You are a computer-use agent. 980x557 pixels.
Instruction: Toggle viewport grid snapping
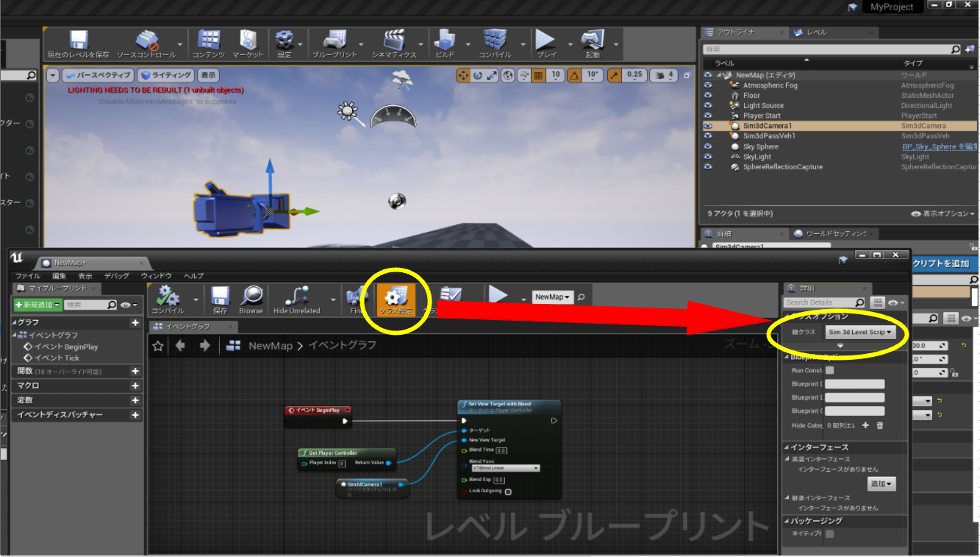point(538,75)
